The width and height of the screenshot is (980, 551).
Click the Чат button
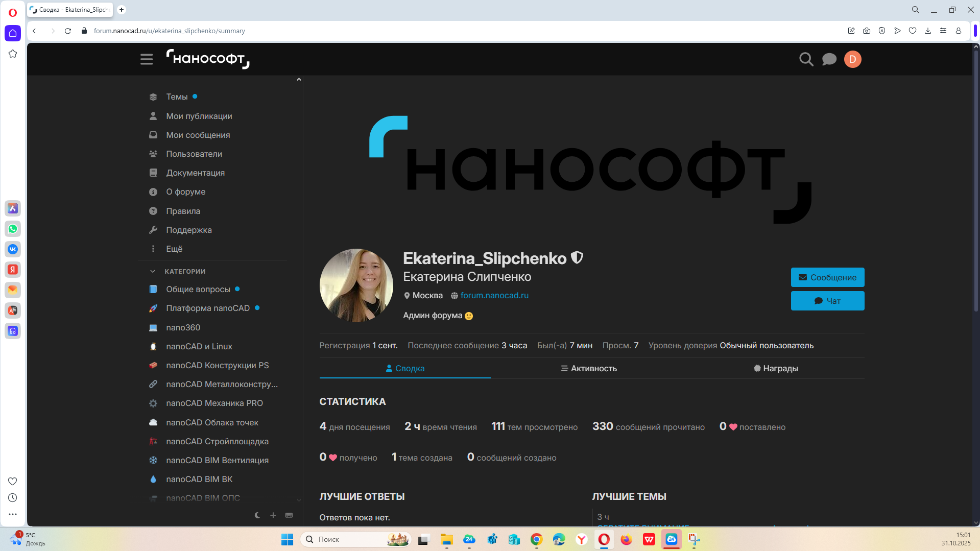827,301
